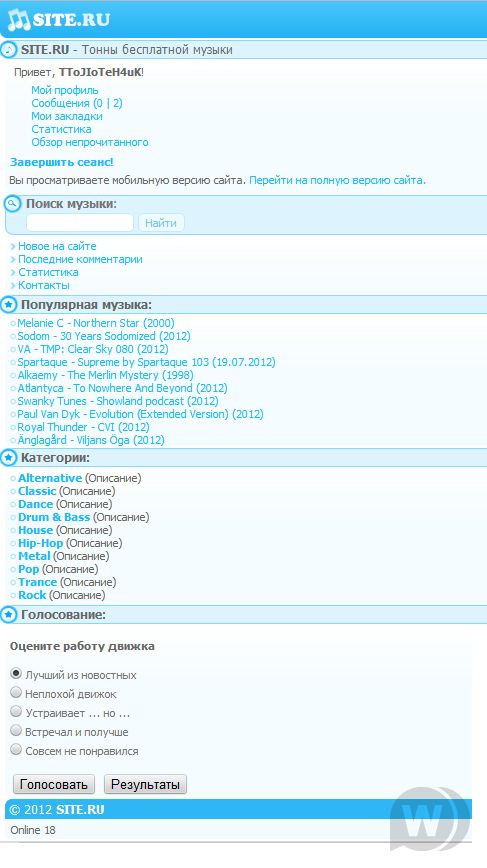Go to the Последние комментарии page
Viewport: 487px width, 868px height.
click(x=80, y=259)
